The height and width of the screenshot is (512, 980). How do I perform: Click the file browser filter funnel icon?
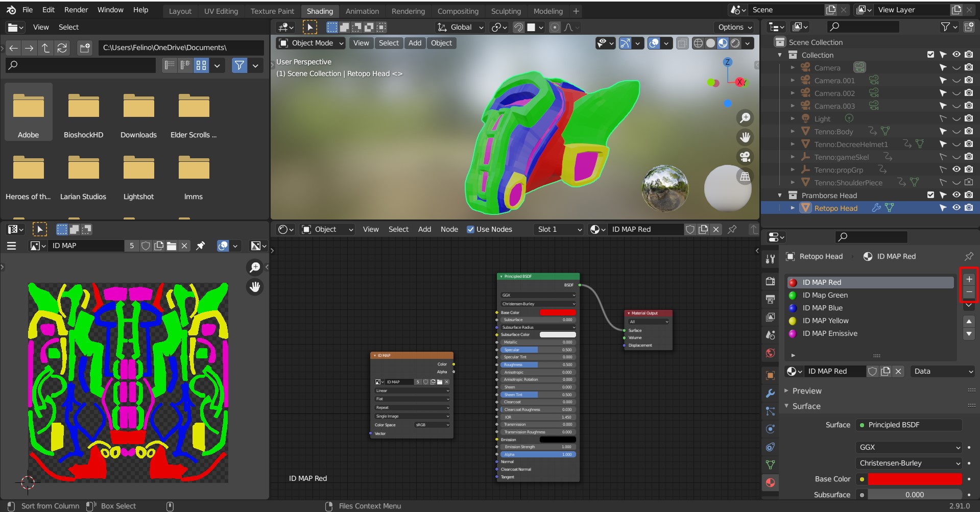[239, 65]
